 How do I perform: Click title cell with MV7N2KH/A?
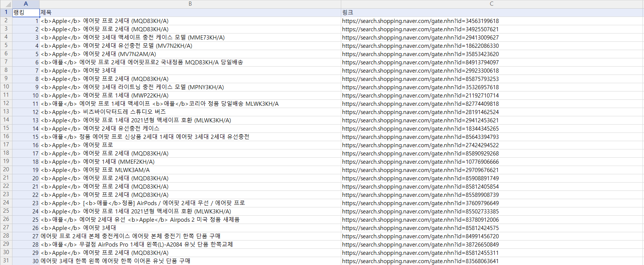coord(190,46)
